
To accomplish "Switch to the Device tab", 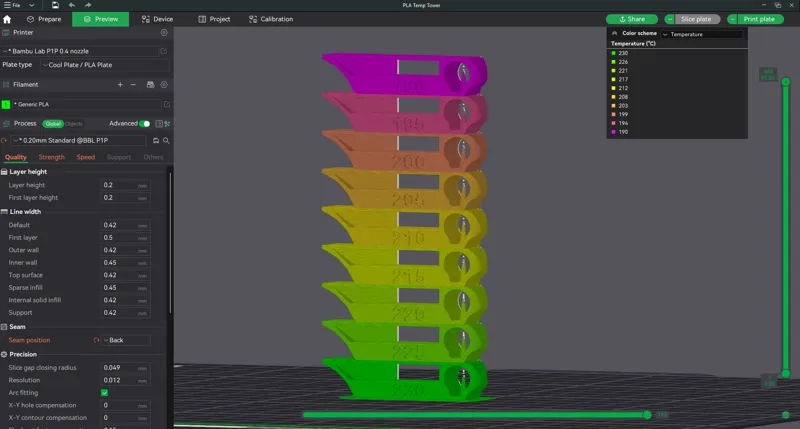I will pyautogui.click(x=157, y=19).
